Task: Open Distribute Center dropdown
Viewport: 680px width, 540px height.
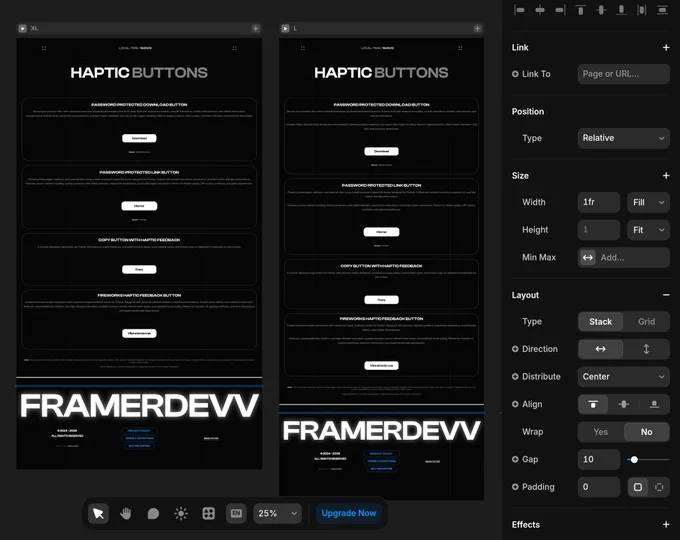Action: [x=624, y=376]
